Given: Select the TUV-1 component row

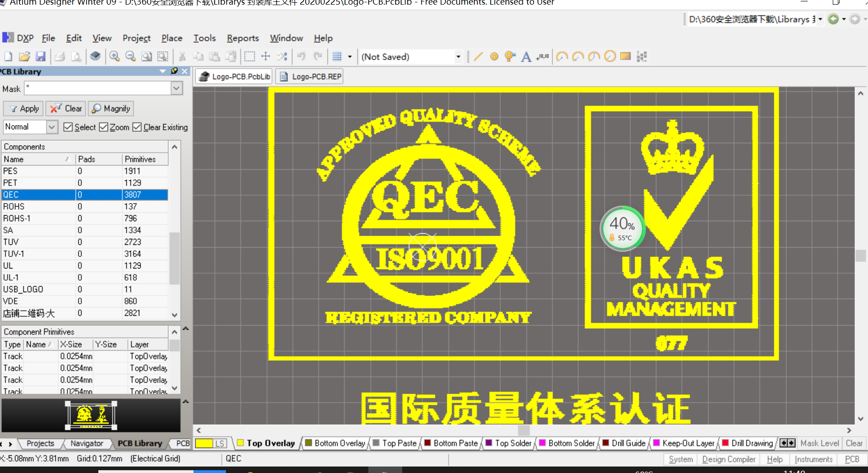Looking at the screenshot, I should (x=85, y=254).
